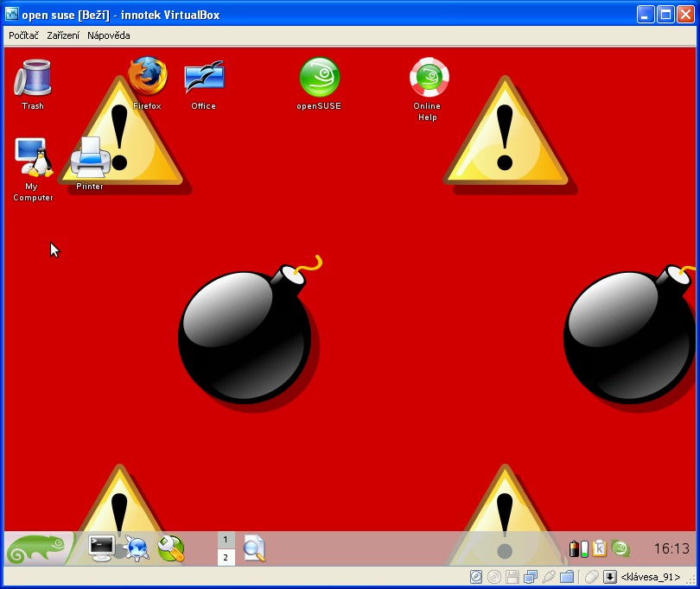Open the Online Help lifebuoy icon
Viewport: 700px width, 589px height.
pos(428,79)
